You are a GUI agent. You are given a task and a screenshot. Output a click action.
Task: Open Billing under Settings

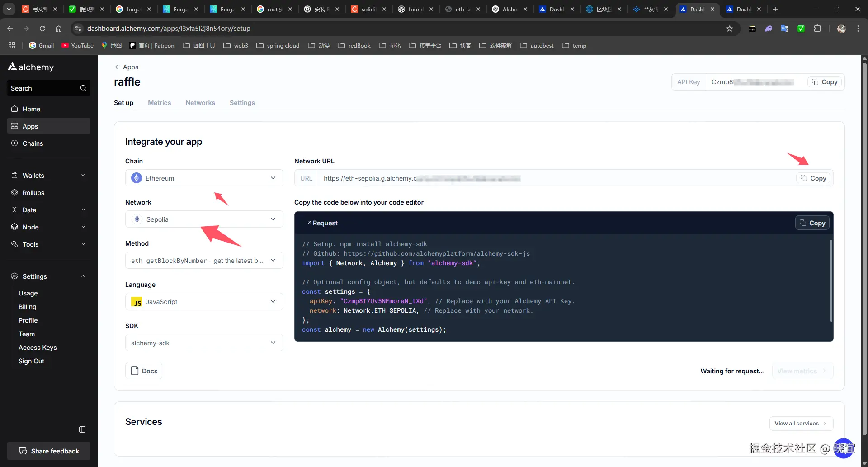pyautogui.click(x=28, y=307)
